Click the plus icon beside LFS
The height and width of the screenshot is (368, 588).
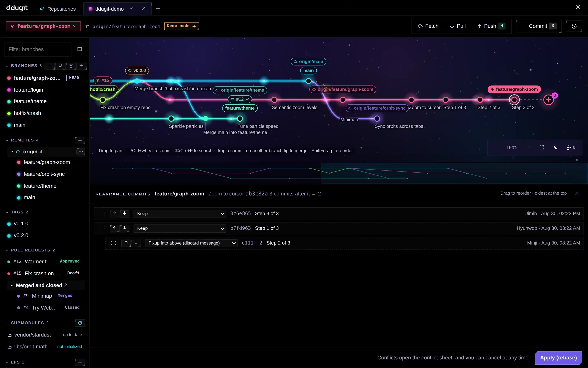80,362
